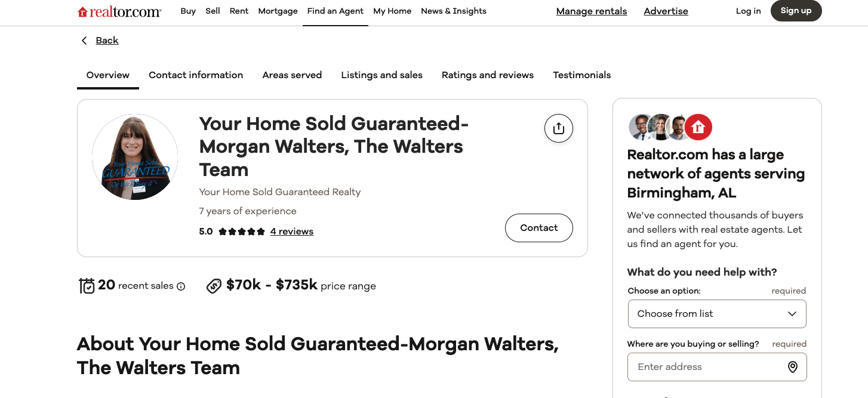
Task: Open the share options for this agent
Action: 558,128
